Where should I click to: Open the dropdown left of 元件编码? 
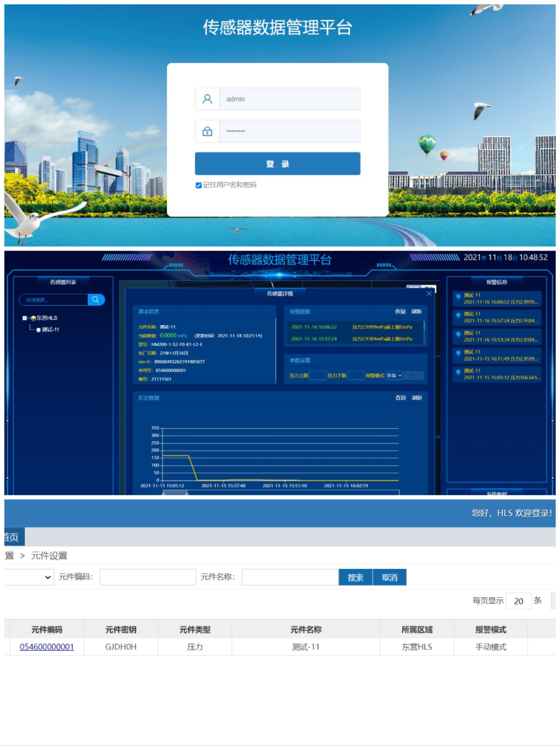coord(29,577)
